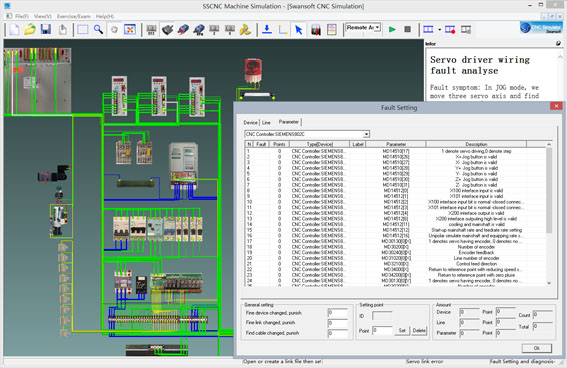Switch to the Line tab
This screenshot has height=368, width=567.
click(x=266, y=123)
